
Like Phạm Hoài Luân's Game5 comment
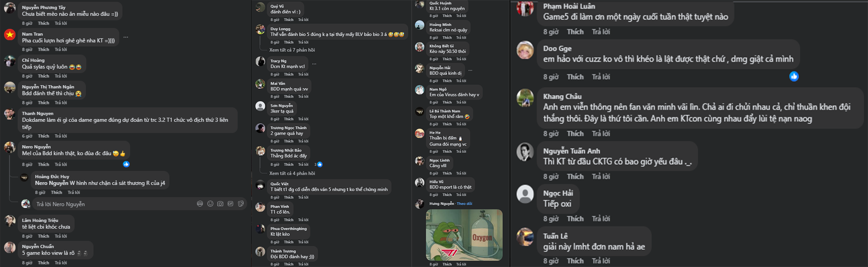575,32
